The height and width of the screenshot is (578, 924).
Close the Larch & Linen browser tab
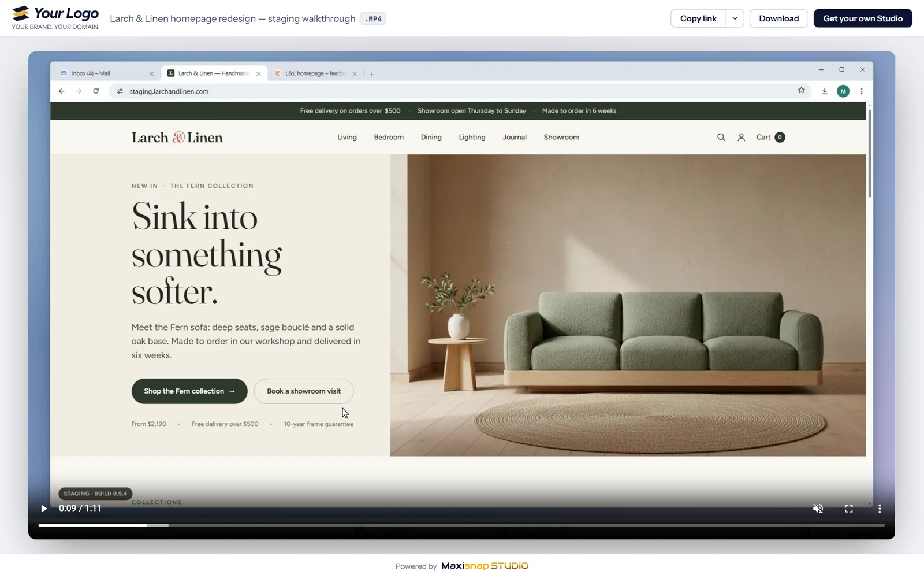point(258,74)
